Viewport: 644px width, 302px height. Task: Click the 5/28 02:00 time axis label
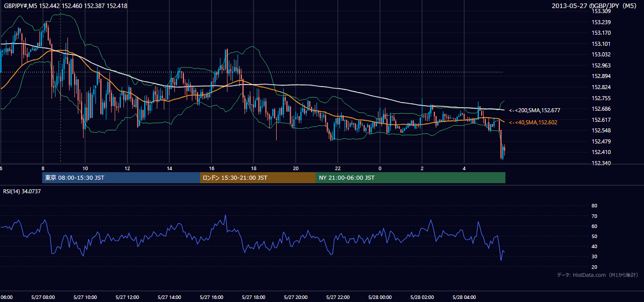coord(422,297)
